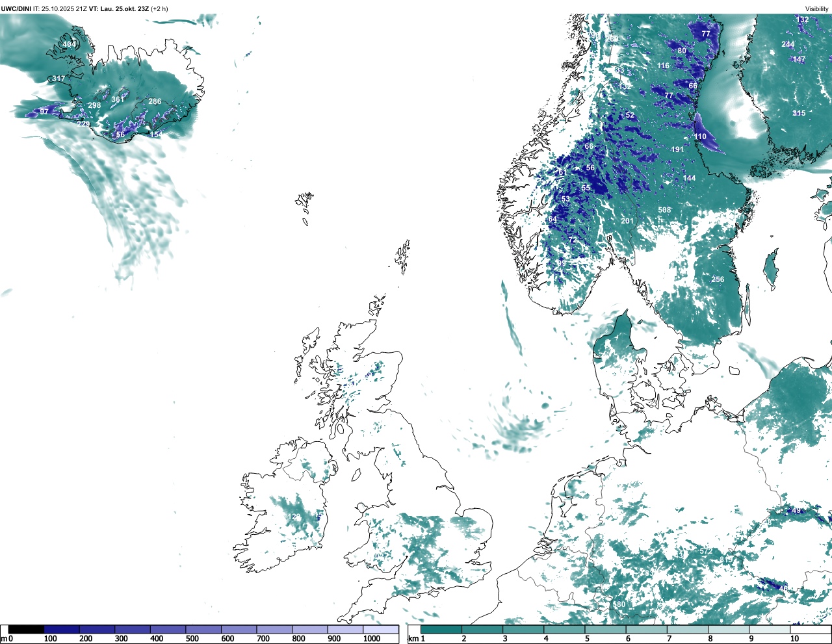Click the visibility value 64 in Norway

pos(552,219)
